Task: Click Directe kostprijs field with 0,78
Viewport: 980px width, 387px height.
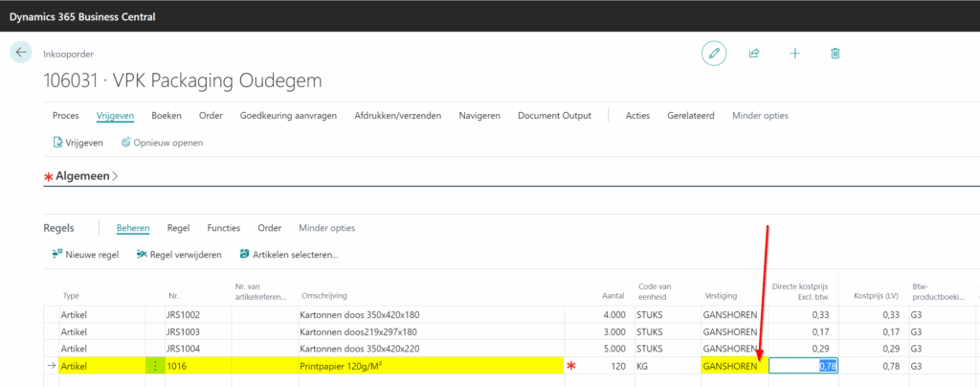Action: pyautogui.click(x=804, y=366)
